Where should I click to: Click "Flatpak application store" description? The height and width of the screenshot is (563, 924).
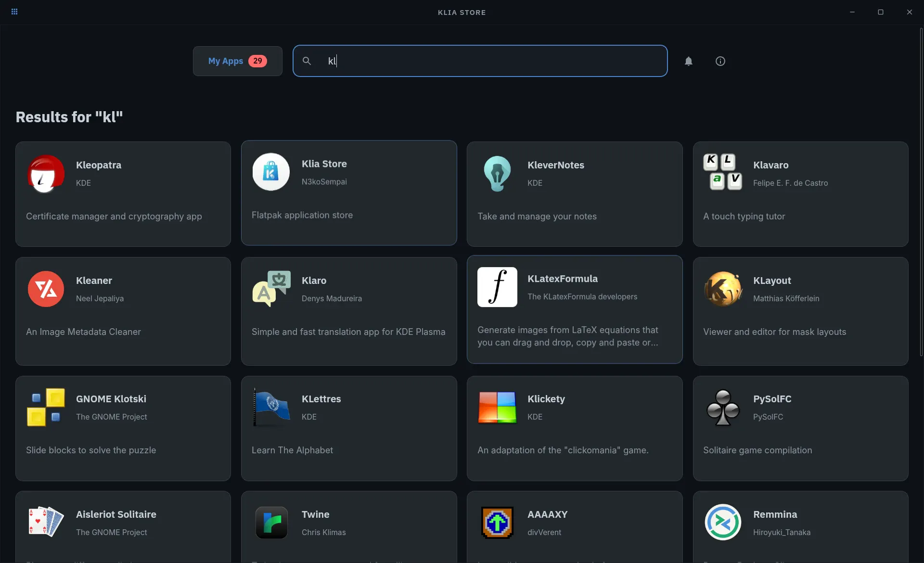[302, 215]
